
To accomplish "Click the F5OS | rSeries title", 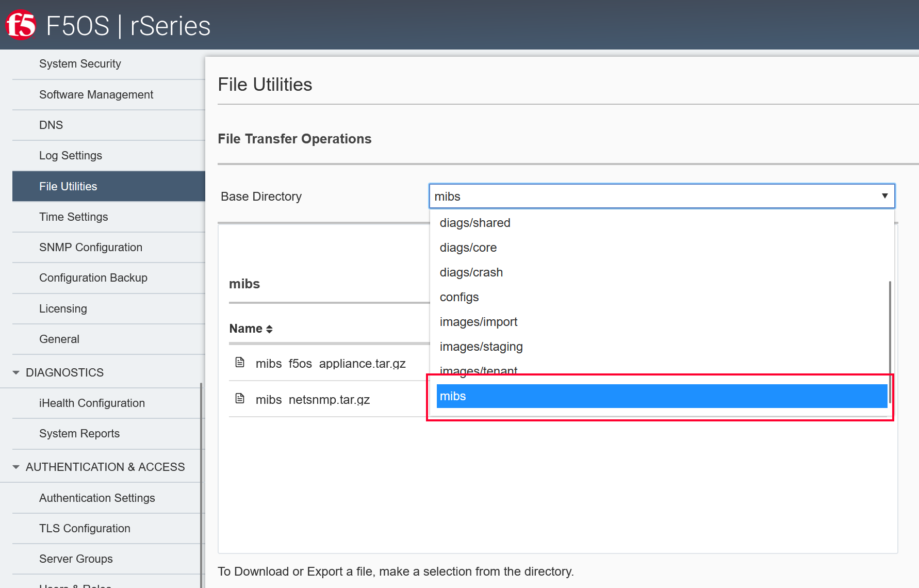I will (128, 26).
